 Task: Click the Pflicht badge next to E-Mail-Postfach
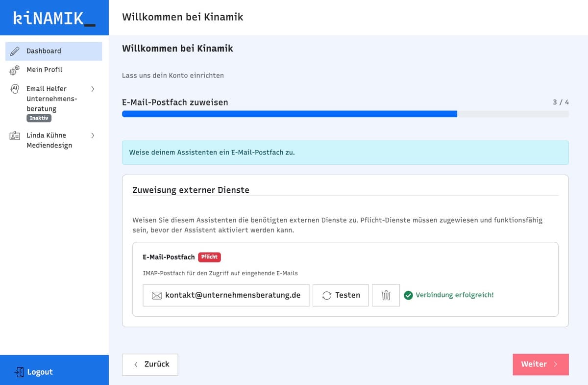point(209,257)
